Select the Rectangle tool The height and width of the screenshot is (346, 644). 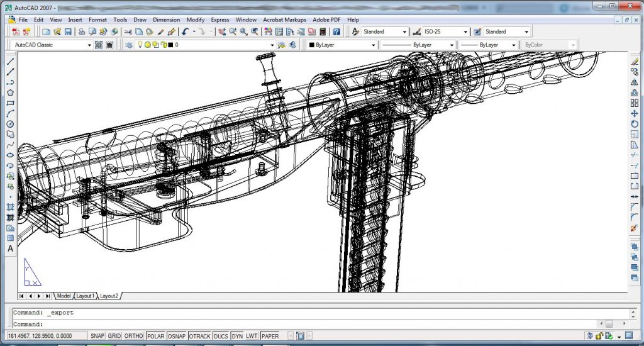tap(10, 103)
